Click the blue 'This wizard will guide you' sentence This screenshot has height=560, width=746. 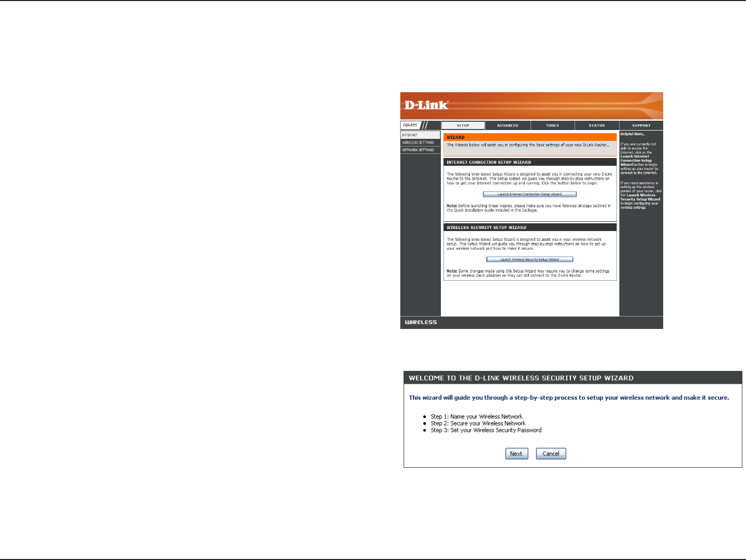(569, 398)
